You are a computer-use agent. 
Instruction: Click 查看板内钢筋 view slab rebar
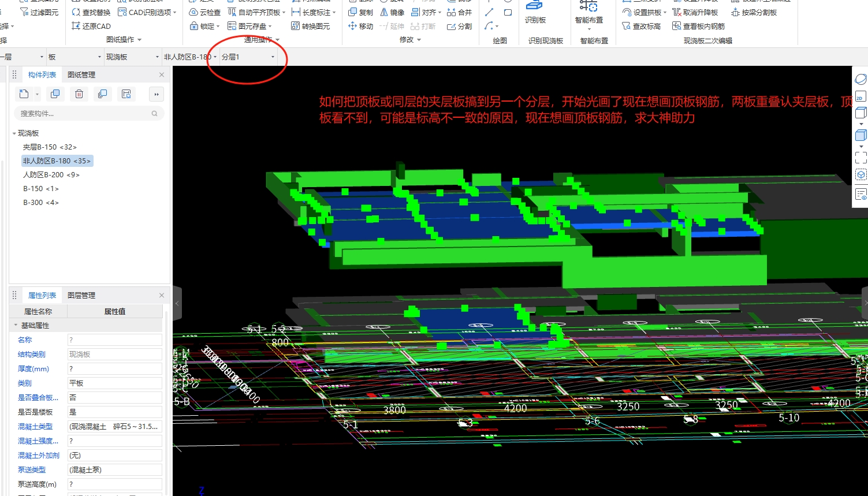698,26
